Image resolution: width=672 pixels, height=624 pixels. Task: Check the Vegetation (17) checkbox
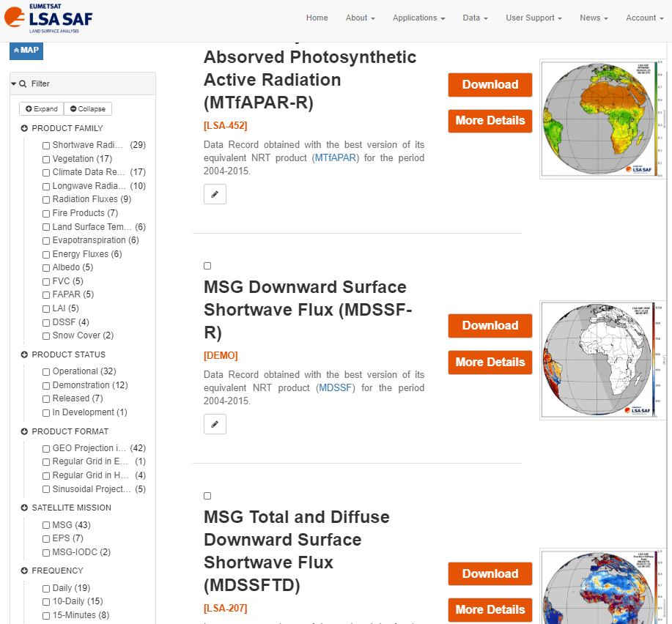click(x=46, y=160)
